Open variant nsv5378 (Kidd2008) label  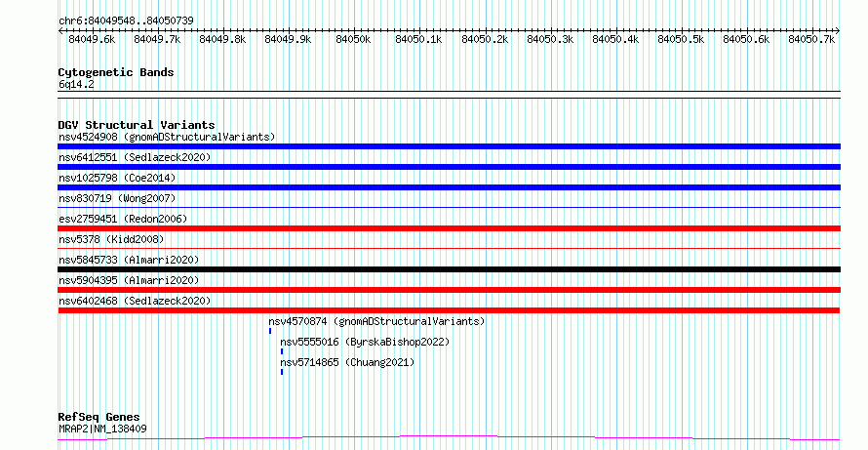click(x=111, y=239)
